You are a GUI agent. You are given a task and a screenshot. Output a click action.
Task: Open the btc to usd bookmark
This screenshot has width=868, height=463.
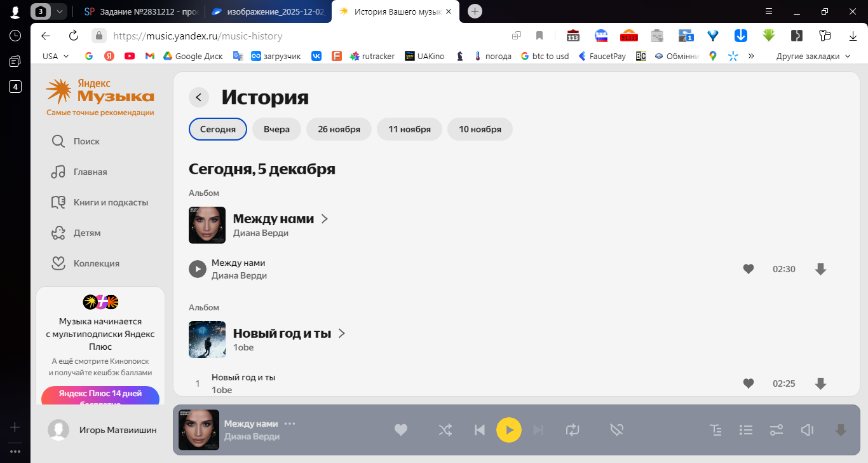(x=545, y=56)
